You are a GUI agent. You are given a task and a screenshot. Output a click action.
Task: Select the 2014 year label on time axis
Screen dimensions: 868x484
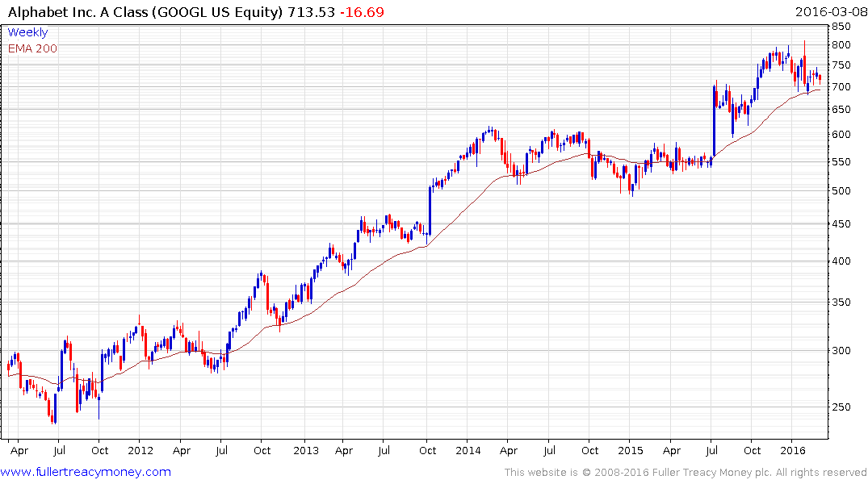[468, 450]
